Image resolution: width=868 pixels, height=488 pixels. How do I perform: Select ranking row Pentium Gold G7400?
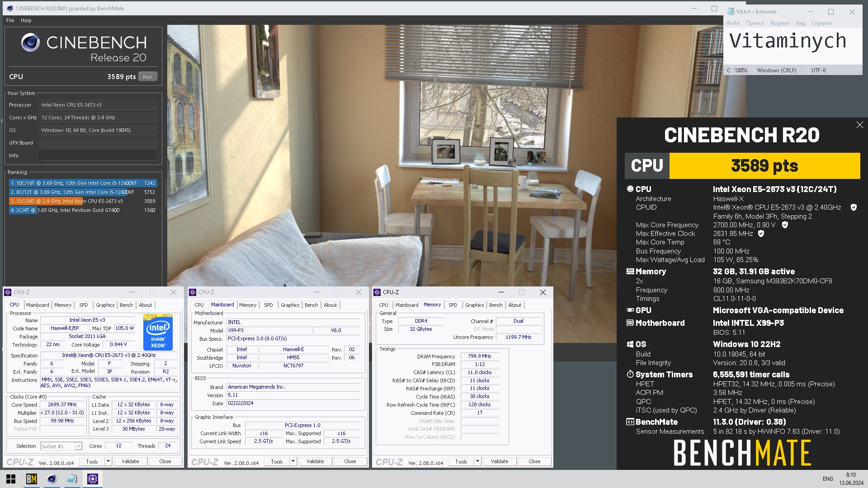(83, 210)
